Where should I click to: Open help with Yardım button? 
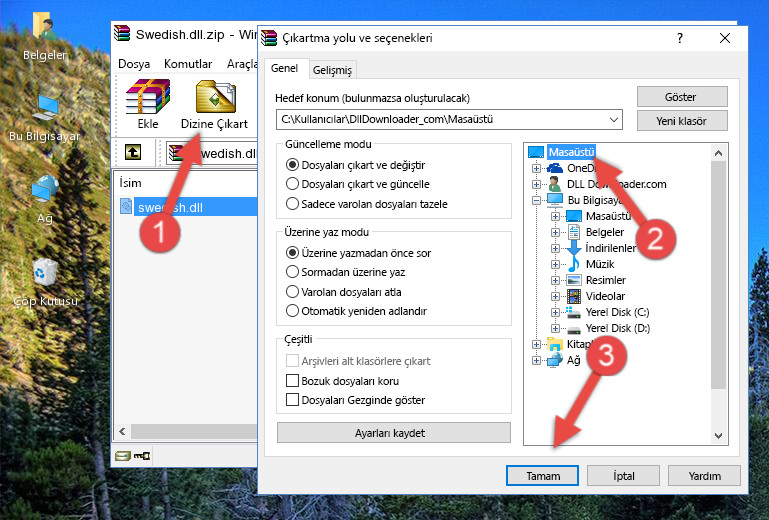[x=704, y=475]
